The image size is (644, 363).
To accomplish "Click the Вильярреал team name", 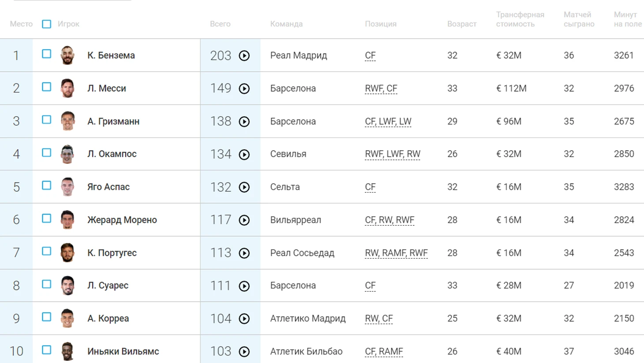I will click(x=296, y=220).
